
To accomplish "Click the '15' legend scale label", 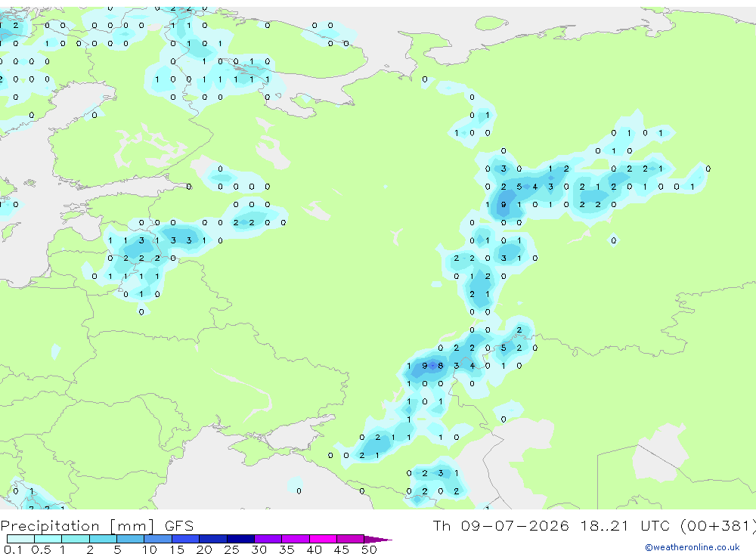I will 177,549.
